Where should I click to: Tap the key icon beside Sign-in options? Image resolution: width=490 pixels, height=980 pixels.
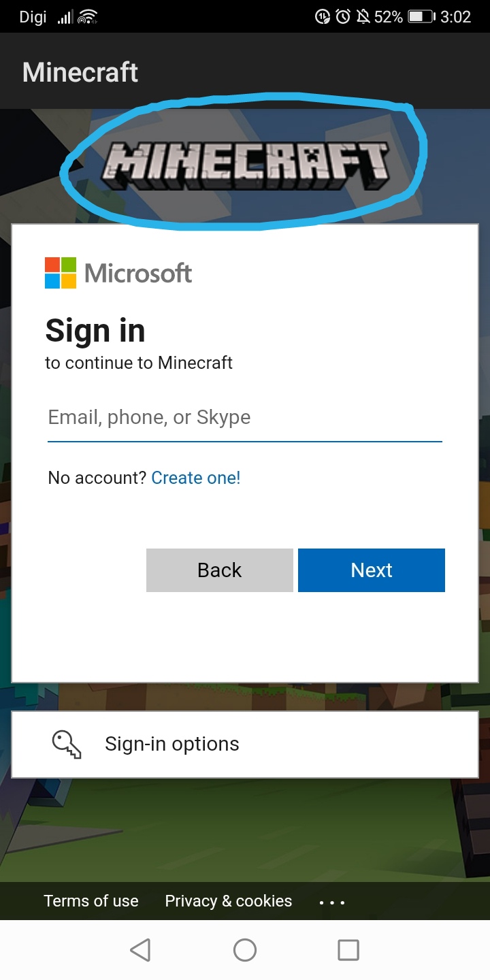point(67,745)
